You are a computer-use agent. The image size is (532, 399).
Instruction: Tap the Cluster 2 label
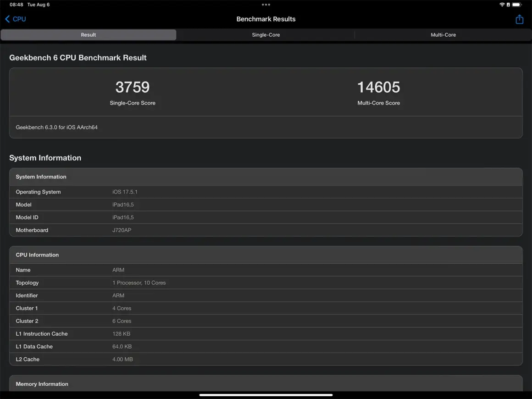[x=27, y=321]
